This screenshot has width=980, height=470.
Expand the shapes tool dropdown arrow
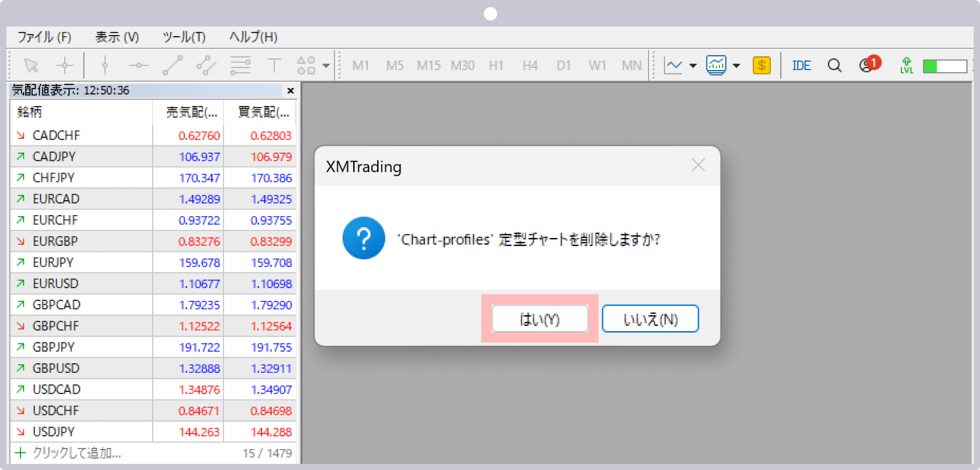pos(326,65)
